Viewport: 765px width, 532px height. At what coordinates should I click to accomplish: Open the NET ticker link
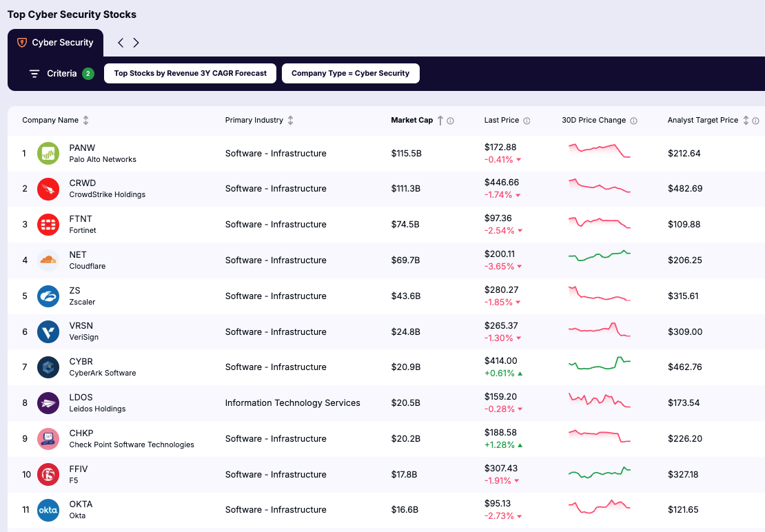point(78,254)
